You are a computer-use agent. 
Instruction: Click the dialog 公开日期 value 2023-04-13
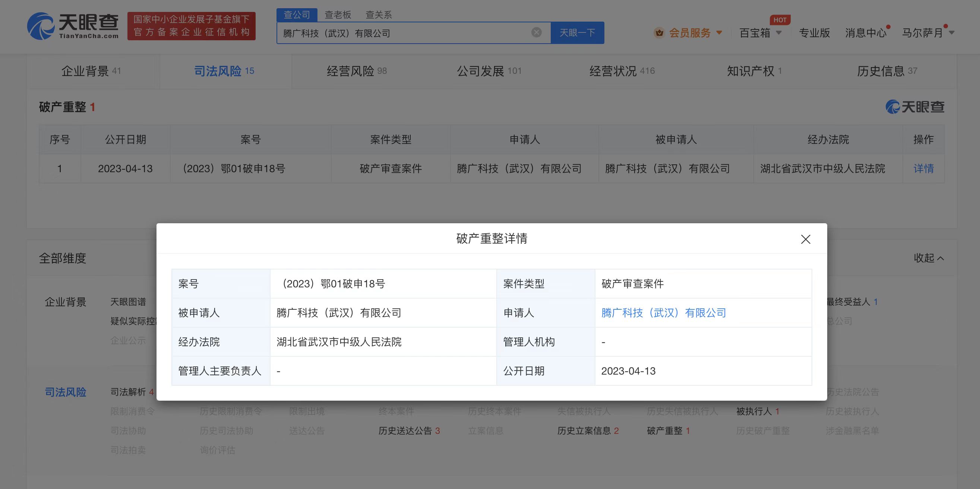[628, 370]
